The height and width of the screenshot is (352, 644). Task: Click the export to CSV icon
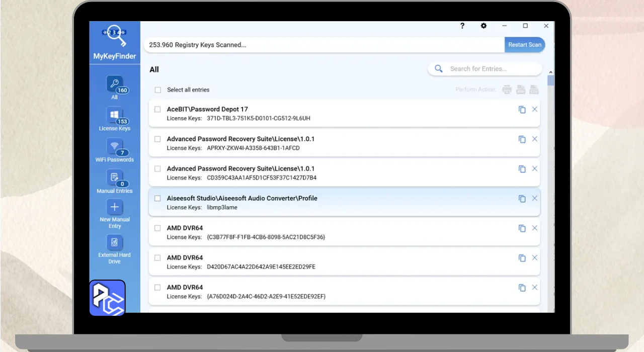click(534, 90)
